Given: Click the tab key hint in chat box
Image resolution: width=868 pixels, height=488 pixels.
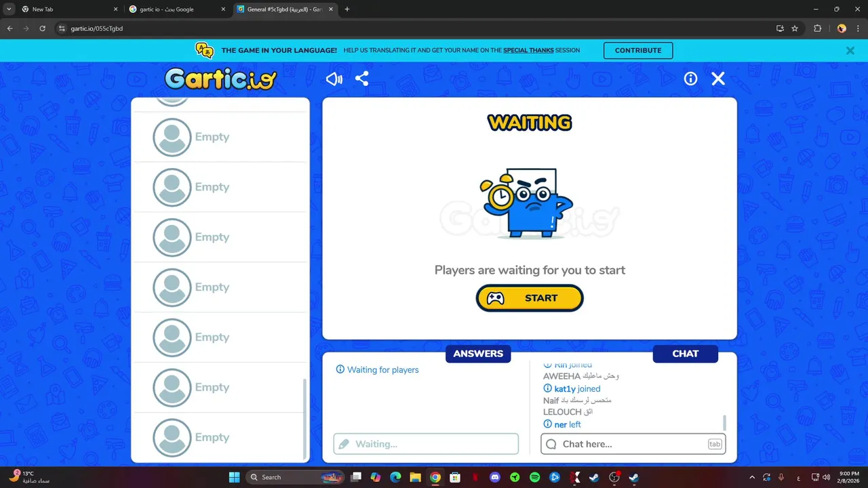Looking at the screenshot, I should point(715,444).
